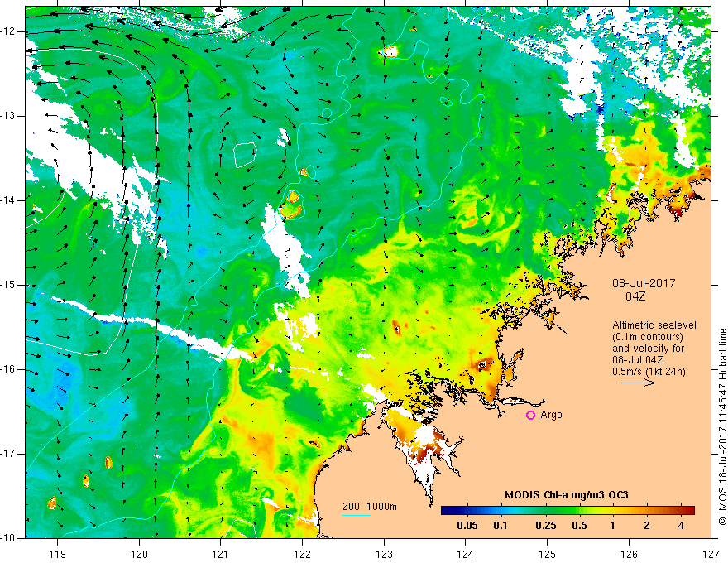This screenshot has width=728, height=563.
Task: Click the '0.5m/s (1kt 24h)' text
Action: (x=649, y=372)
